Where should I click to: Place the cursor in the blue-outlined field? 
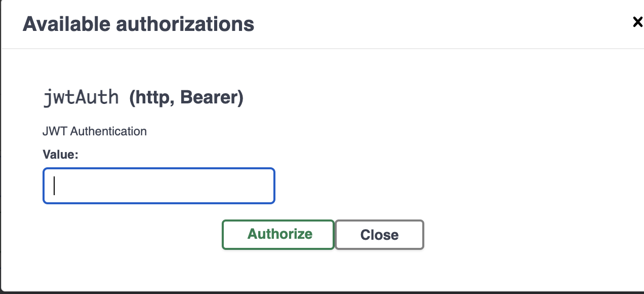[x=159, y=186]
